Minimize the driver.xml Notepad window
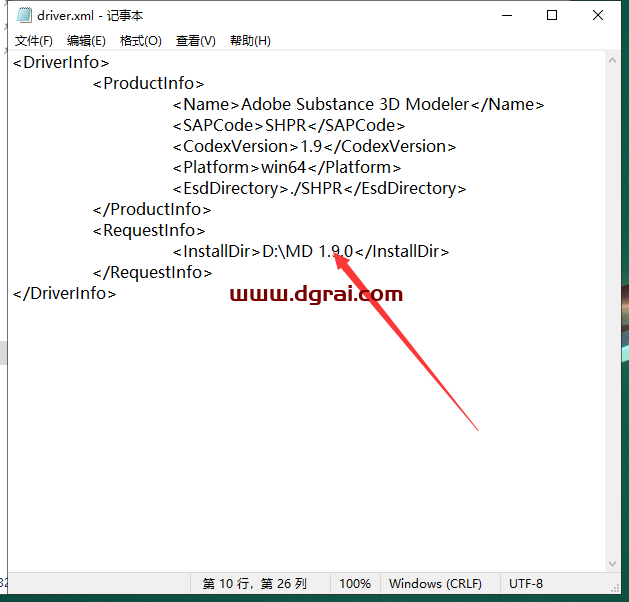 pos(507,15)
